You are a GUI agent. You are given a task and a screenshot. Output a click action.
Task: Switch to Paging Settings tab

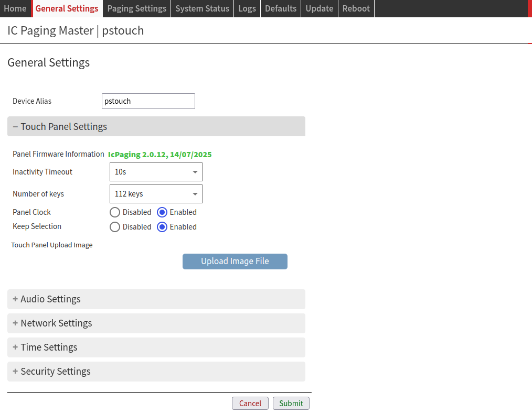coord(136,8)
